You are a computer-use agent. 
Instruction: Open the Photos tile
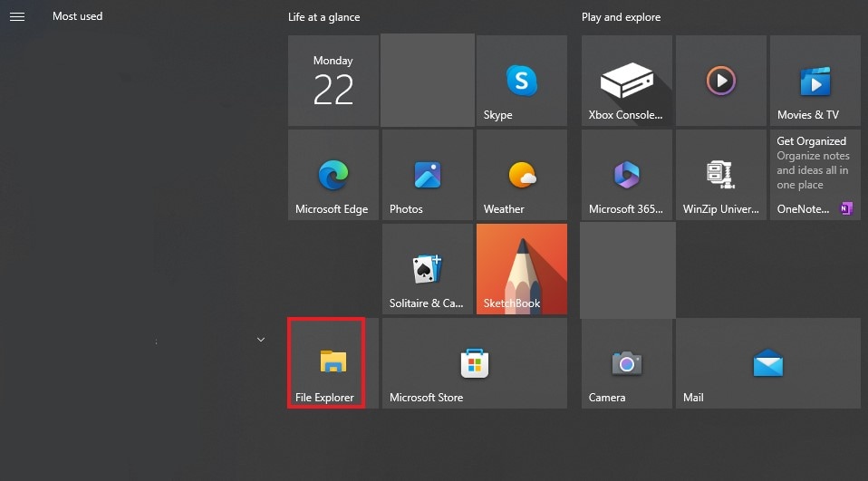(x=428, y=175)
